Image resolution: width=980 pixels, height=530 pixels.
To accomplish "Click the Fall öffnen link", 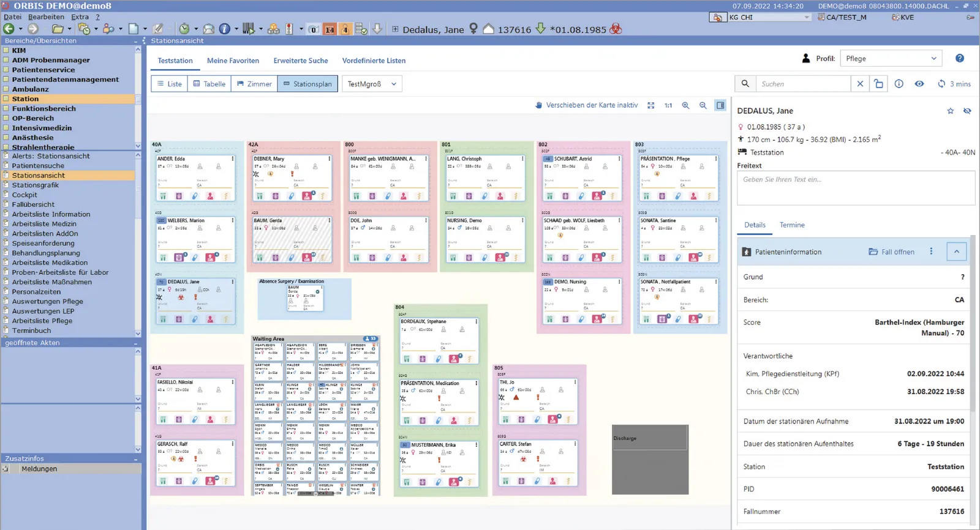I will click(892, 252).
